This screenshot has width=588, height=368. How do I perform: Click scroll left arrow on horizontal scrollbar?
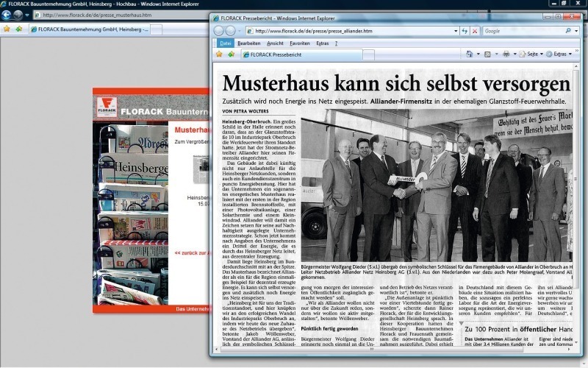216,349
